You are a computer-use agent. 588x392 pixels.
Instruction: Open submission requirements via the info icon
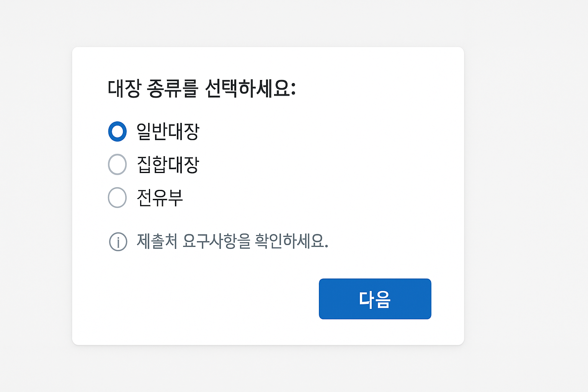[x=118, y=242]
